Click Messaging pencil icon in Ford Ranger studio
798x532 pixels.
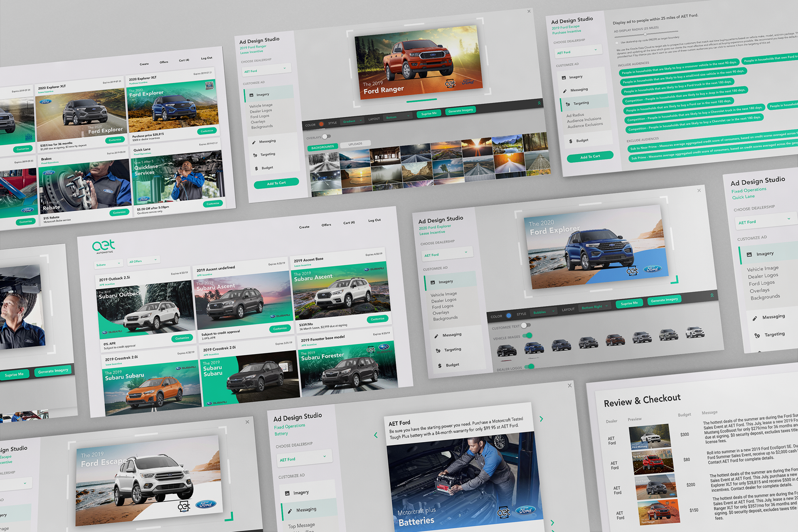tap(254, 143)
